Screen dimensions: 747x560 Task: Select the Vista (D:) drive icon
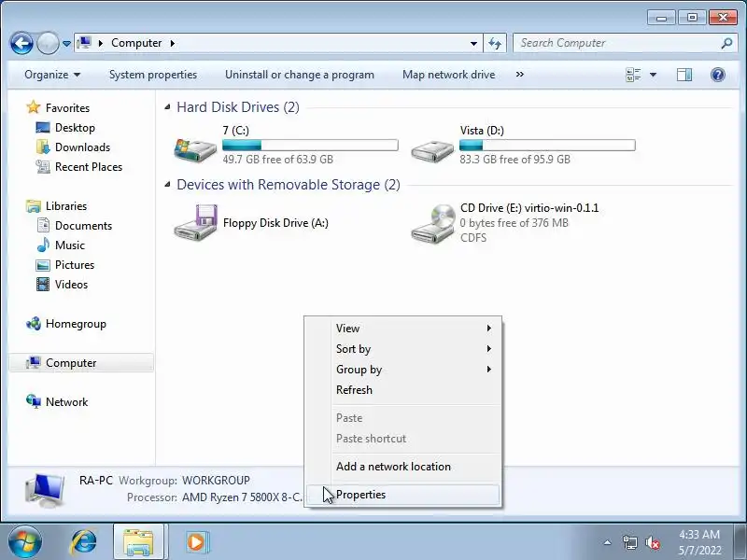pos(432,150)
